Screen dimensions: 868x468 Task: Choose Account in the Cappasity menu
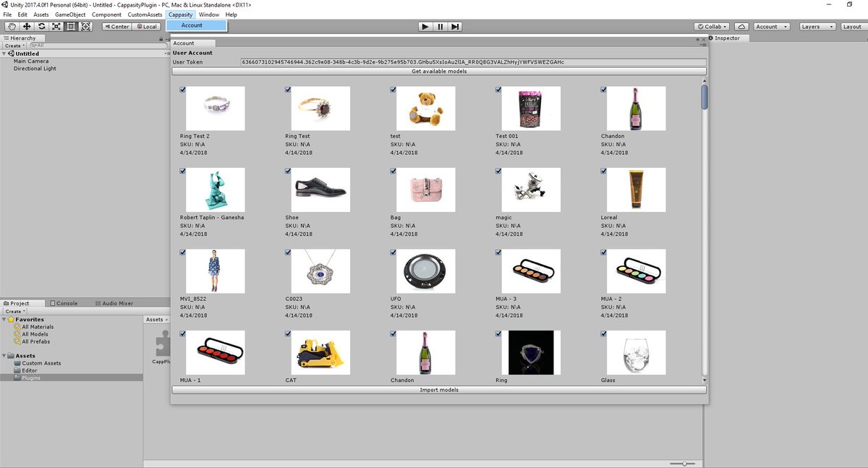coord(197,25)
